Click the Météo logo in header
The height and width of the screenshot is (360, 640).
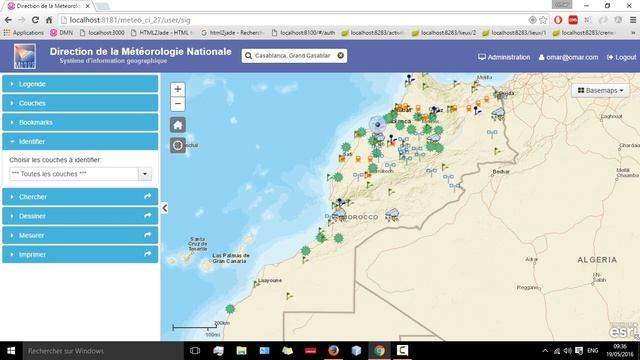24,56
